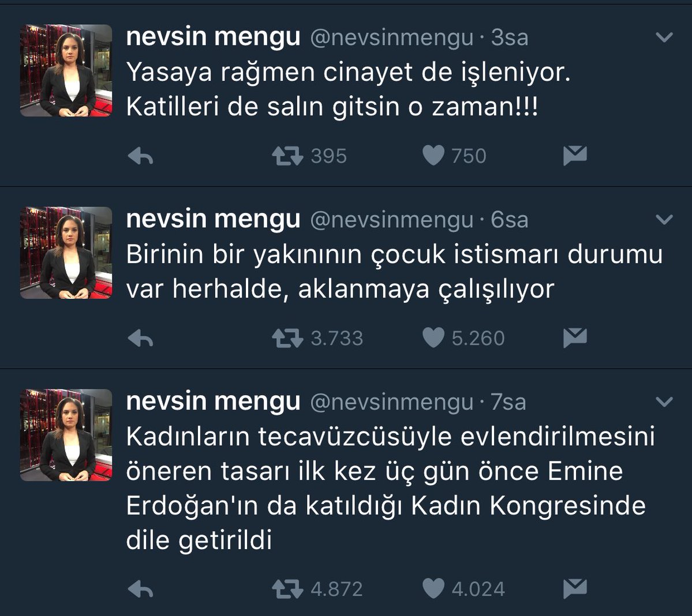Tap the avatar beside the 6sa tweet
This screenshot has width=692, height=616.
click(66, 253)
